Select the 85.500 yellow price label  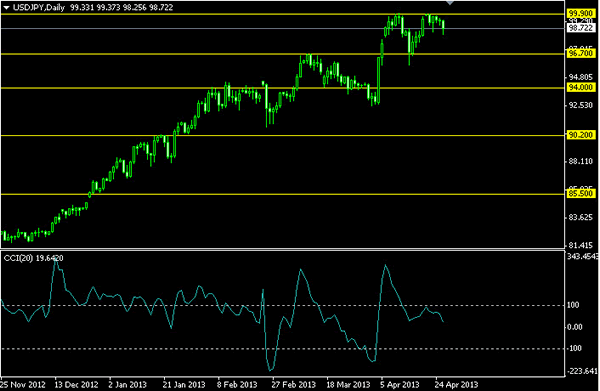(x=580, y=194)
